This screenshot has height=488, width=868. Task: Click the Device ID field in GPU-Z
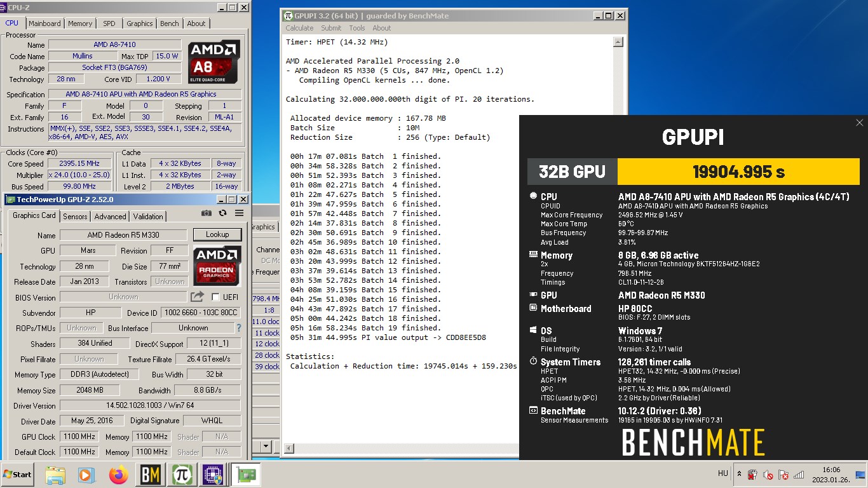201,313
